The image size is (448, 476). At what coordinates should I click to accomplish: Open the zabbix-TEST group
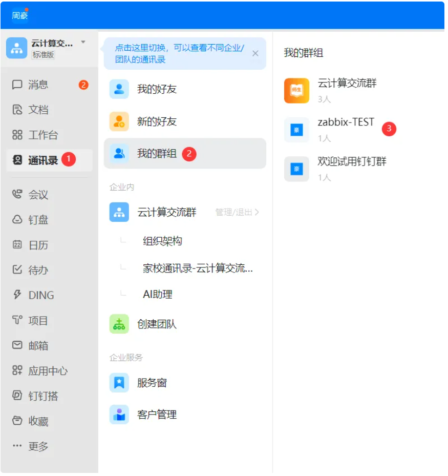tap(346, 122)
